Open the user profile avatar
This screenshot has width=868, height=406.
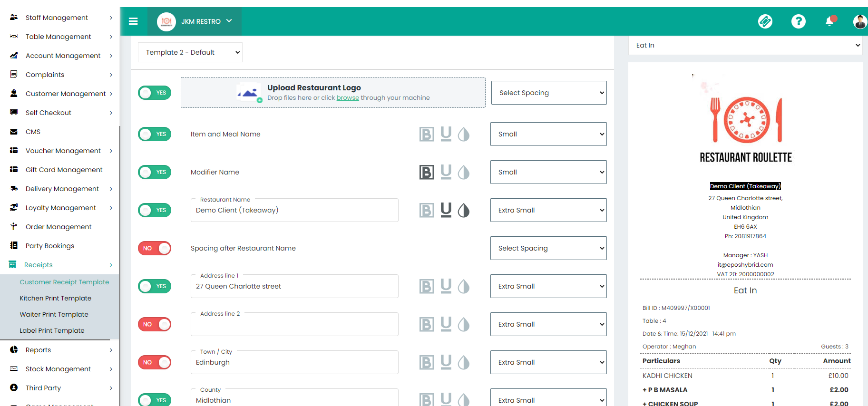pos(860,21)
